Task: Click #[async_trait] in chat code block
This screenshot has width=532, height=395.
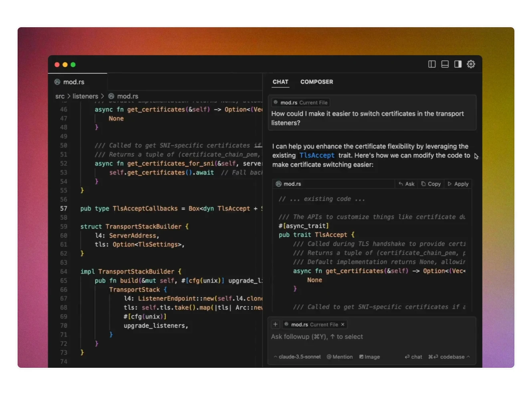Action: (303, 226)
